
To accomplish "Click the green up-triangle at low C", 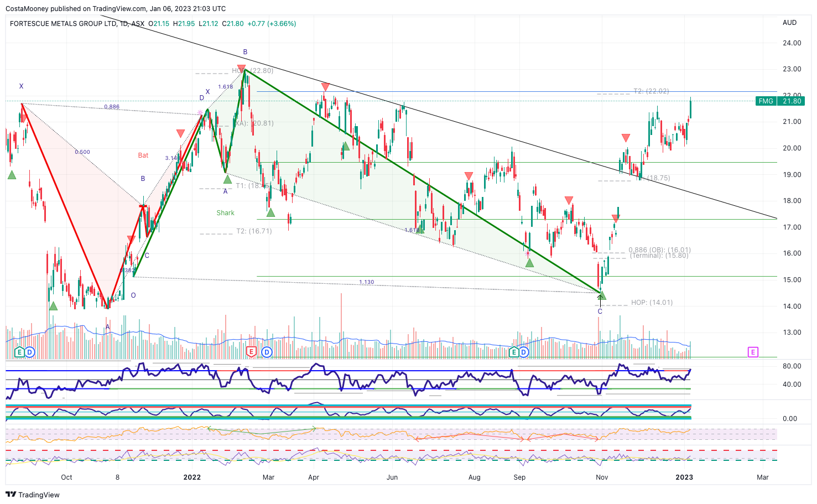I will tap(602, 296).
